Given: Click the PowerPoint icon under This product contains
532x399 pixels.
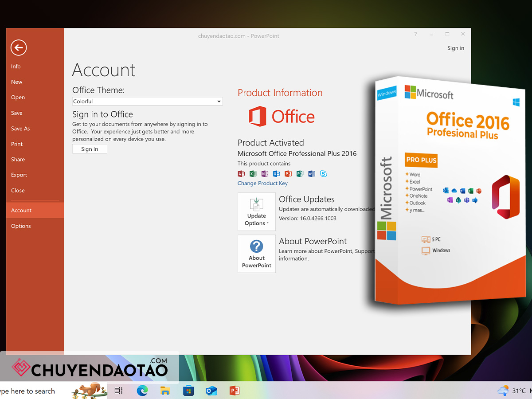Looking at the screenshot, I should 288,174.
